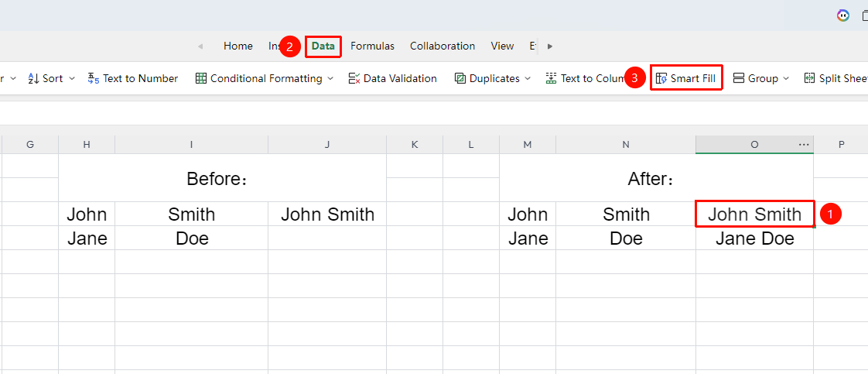Select column K header

[415, 145]
